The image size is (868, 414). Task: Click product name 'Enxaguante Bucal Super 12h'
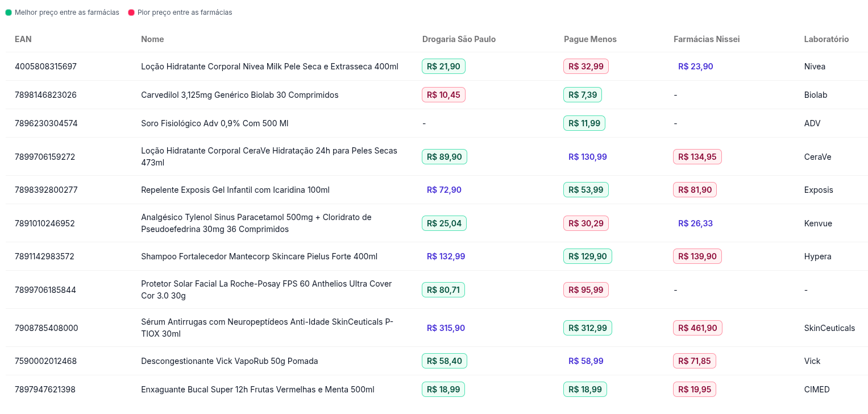258,390
